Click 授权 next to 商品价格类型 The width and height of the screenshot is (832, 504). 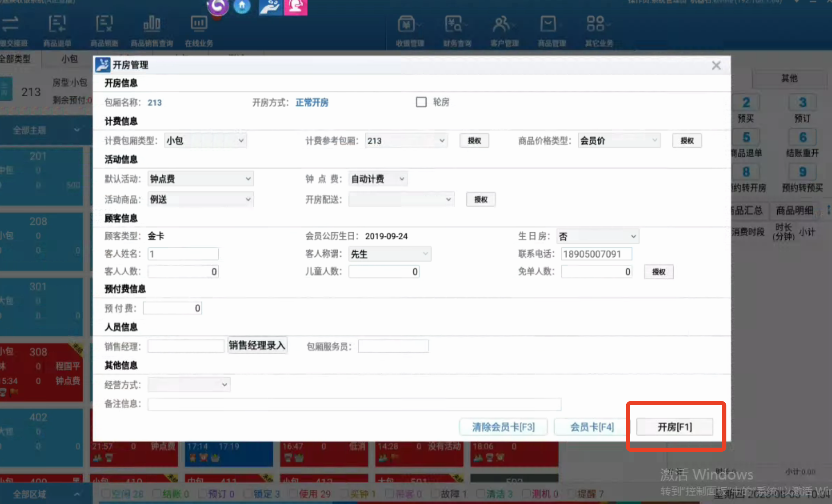687,140
